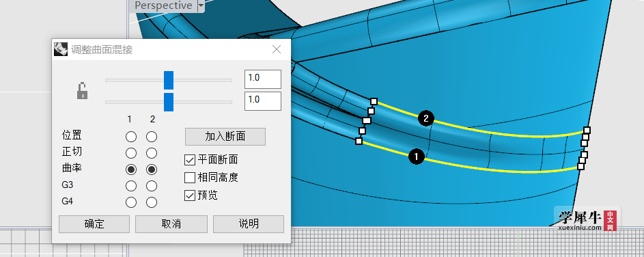Viewport: 644px width, 257px height.
Task: Select G4 radio for edge 1
Action: (x=131, y=202)
